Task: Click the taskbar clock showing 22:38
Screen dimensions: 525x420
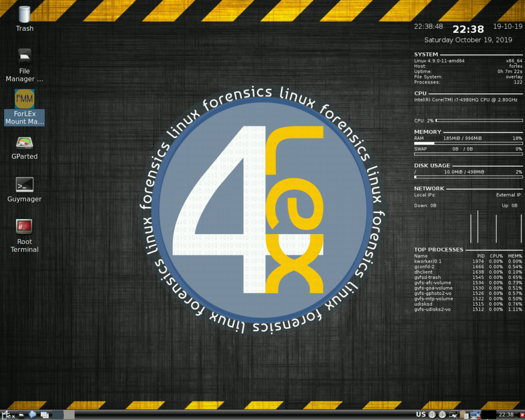Action: [506, 415]
